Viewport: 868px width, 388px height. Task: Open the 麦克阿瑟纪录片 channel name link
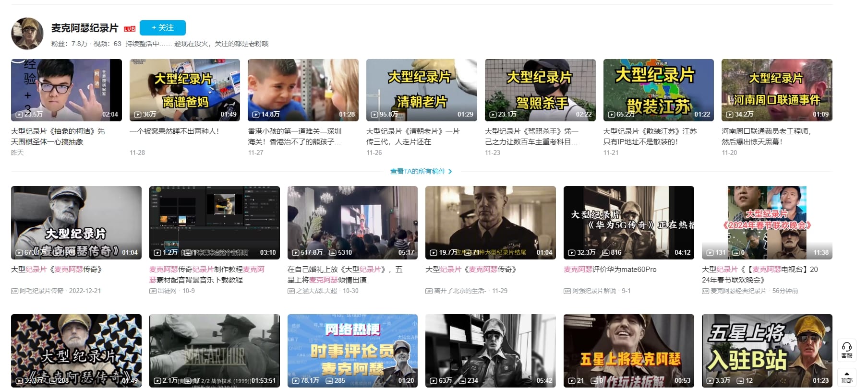tap(84, 28)
